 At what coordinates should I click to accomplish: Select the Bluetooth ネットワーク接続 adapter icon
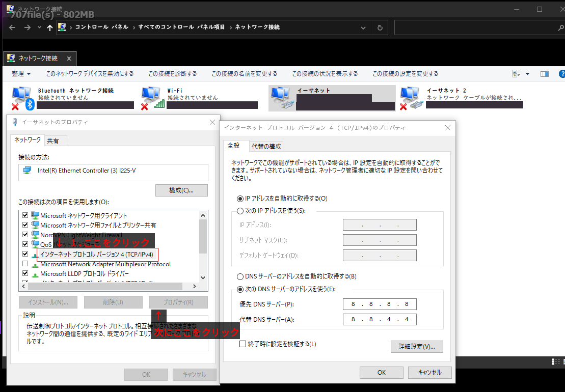[23, 98]
